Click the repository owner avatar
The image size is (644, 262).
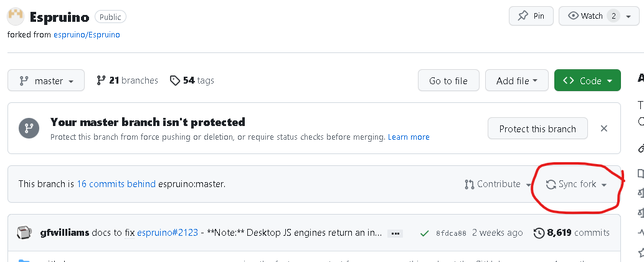16,16
